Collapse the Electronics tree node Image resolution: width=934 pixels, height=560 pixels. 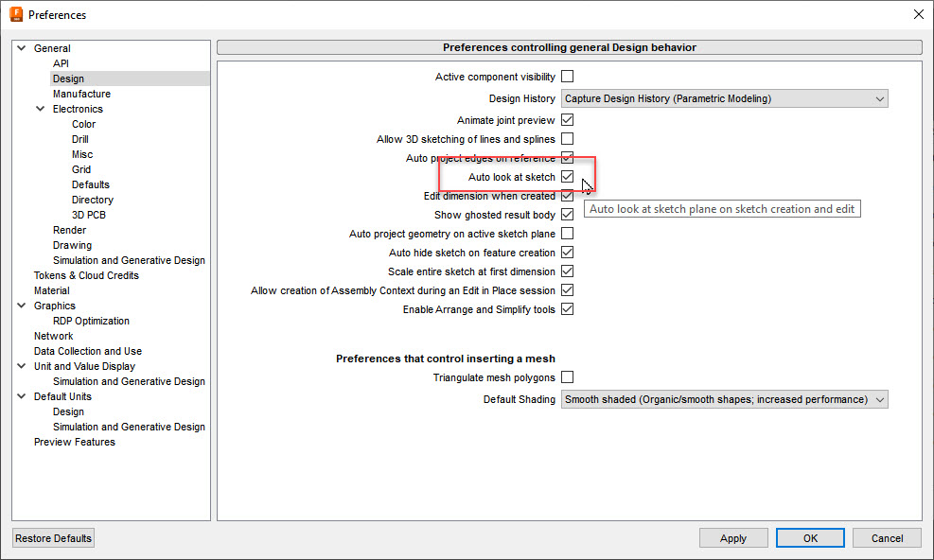pos(41,109)
